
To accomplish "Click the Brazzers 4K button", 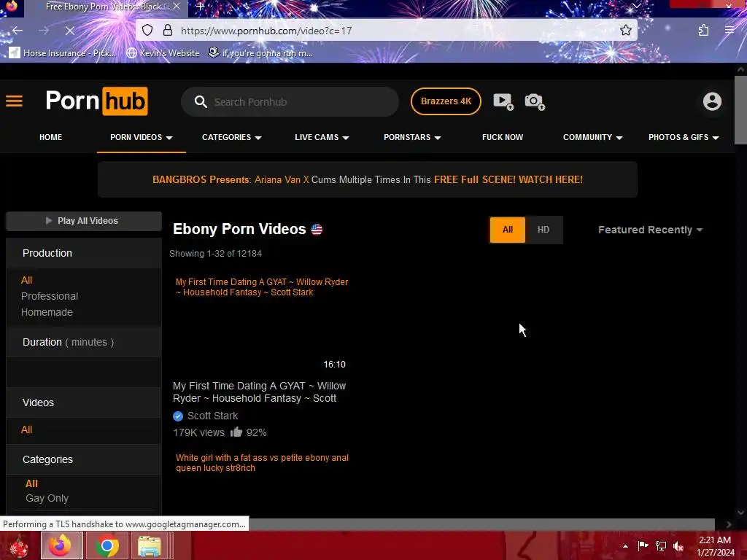I will 446,101.
